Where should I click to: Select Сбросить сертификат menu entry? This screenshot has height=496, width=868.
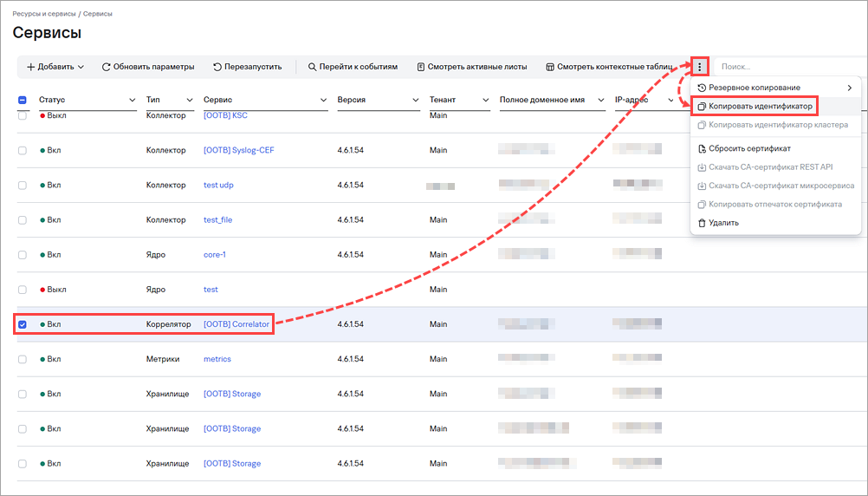775,148
